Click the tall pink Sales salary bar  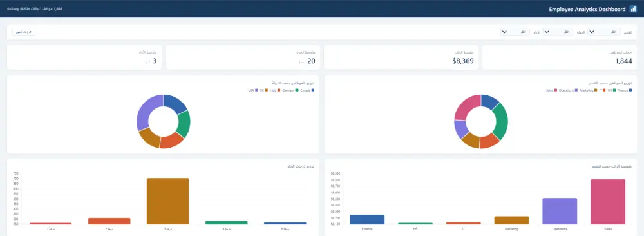tap(607, 201)
